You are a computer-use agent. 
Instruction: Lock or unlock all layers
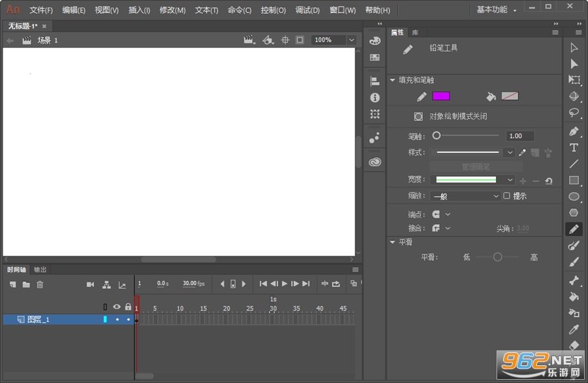[x=128, y=307]
